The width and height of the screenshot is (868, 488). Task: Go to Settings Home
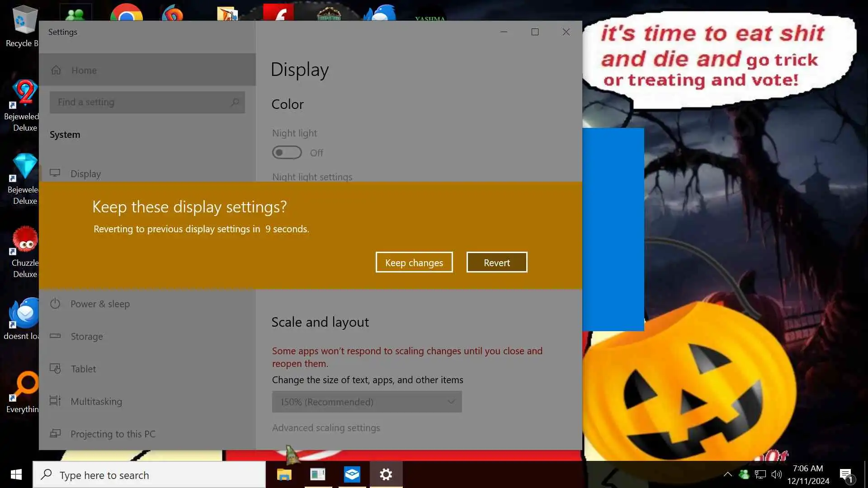[84, 70]
